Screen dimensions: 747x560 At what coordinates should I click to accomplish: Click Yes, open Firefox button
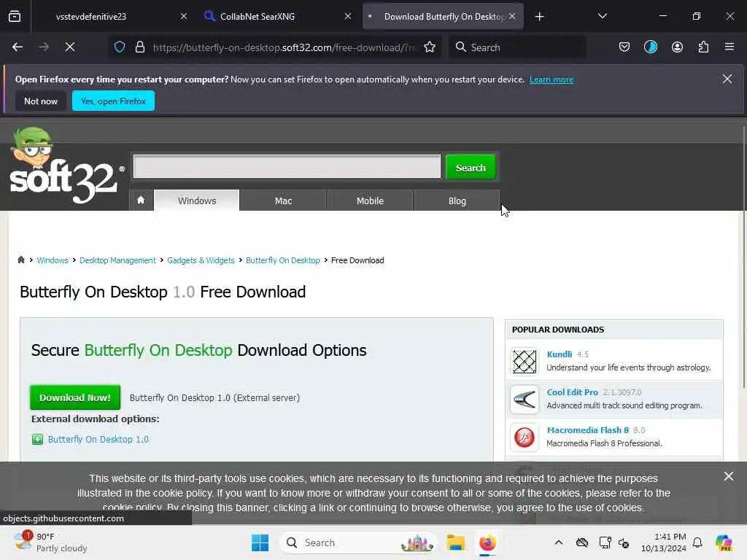click(x=113, y=101)
